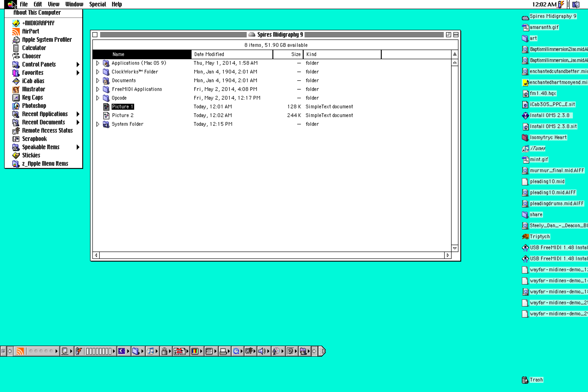Expand the FreeMIDI Applications folder
The height and width of the screenshot is (392, 588).
click(98, 89)
